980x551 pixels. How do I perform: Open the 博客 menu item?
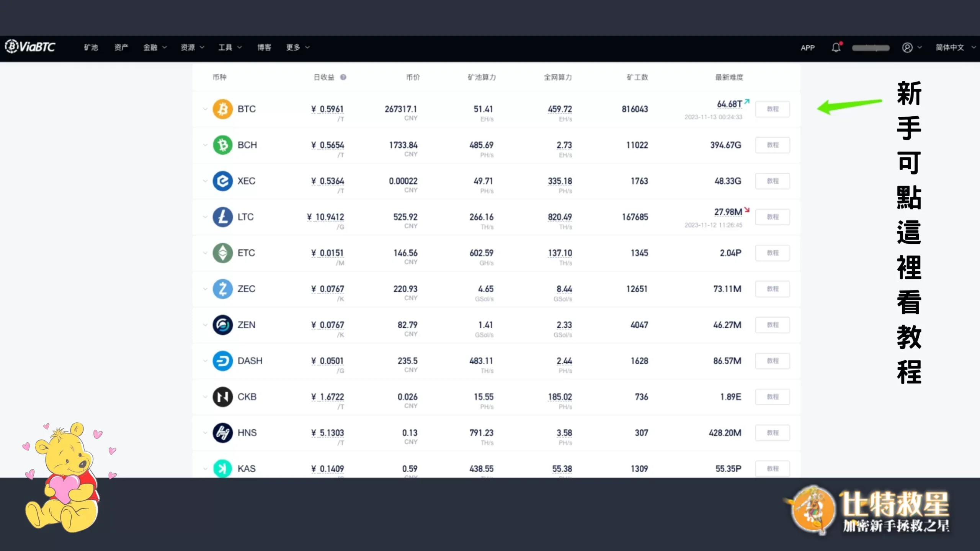pos(264,47)
